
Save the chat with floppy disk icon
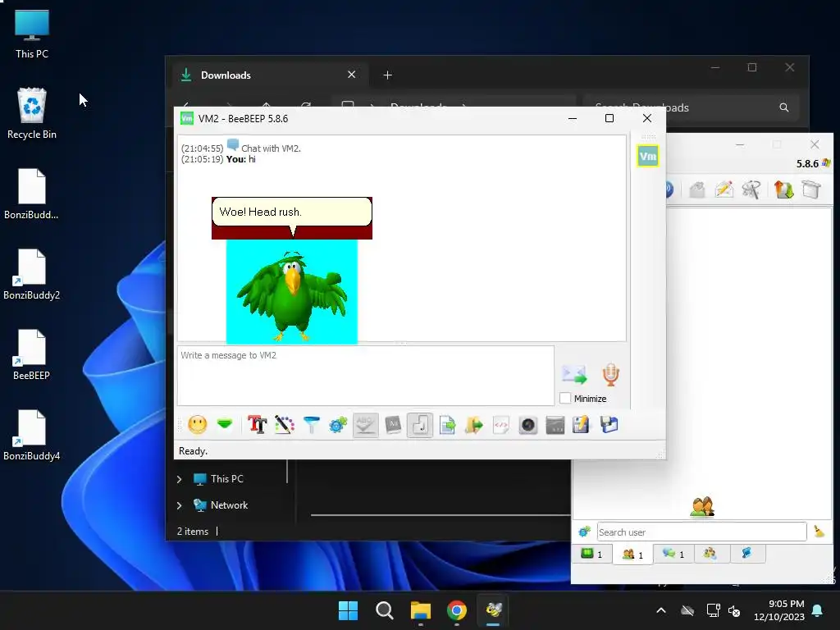[x=609, y=425]
